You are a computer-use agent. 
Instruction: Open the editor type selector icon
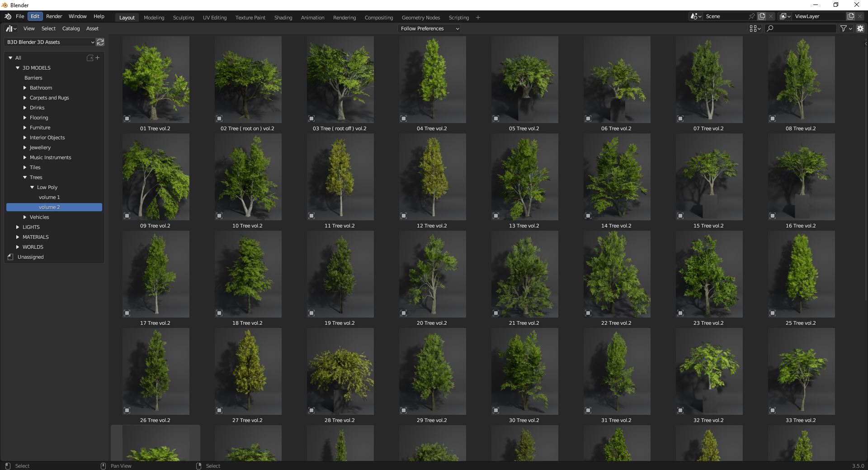(x=9, y=28)
